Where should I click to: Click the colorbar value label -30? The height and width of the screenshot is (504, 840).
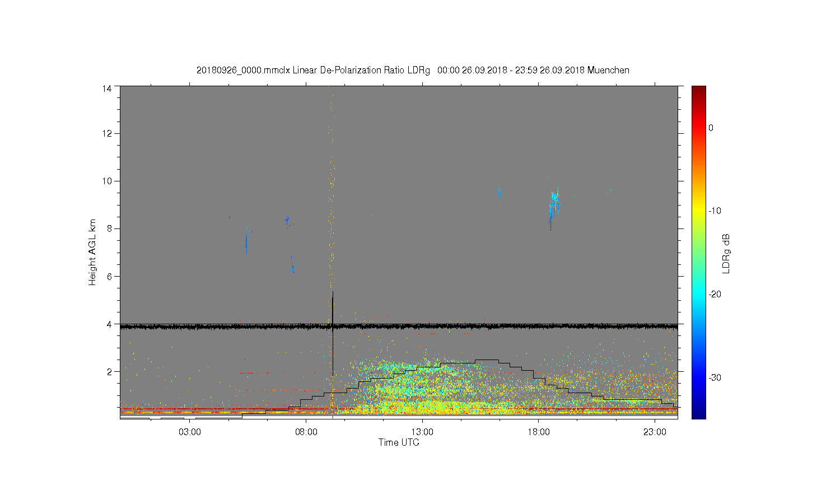715,378
